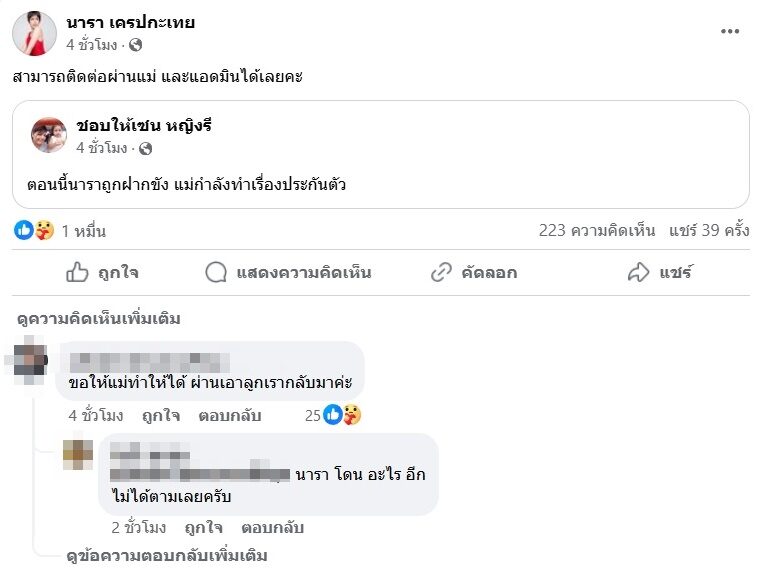Open the 223 ความคิดเห็น comments count
This screenshot has height=572, width=760.
[597, 231]
